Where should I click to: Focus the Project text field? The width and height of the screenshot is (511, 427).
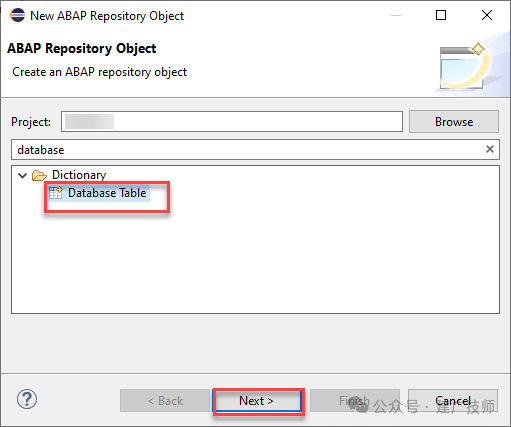pos(232,122)
